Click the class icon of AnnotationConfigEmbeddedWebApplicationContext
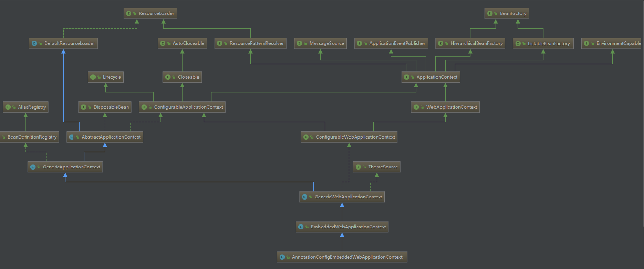The width and height of the screenshot is (644, 269). pyautogui.click(x=282, y=257)
